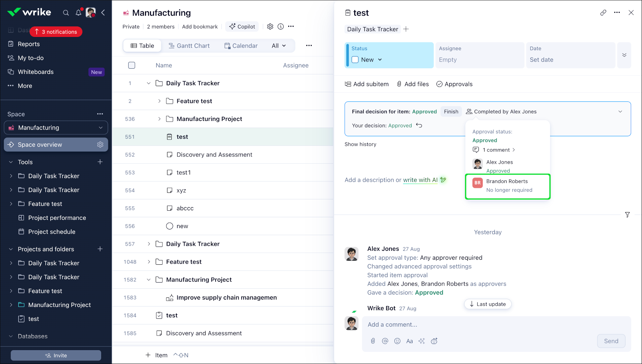The image size is (642, 364).
Task: Add bookmark to Manufacturing space
Action: [200, 27]
